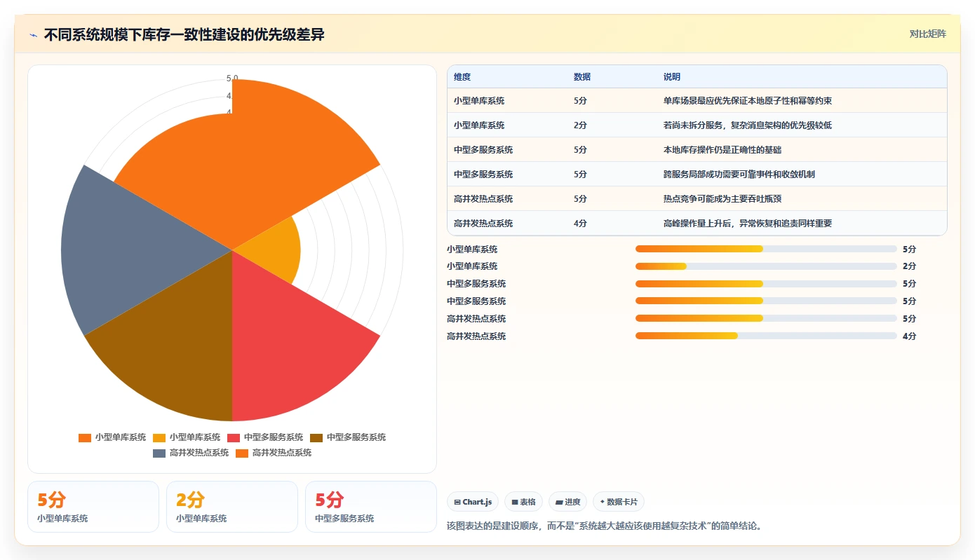Click the footnote starting with 该图表达的是建设顺序
The width and height of the screenshot is (975, 560).
pos(604,526)
